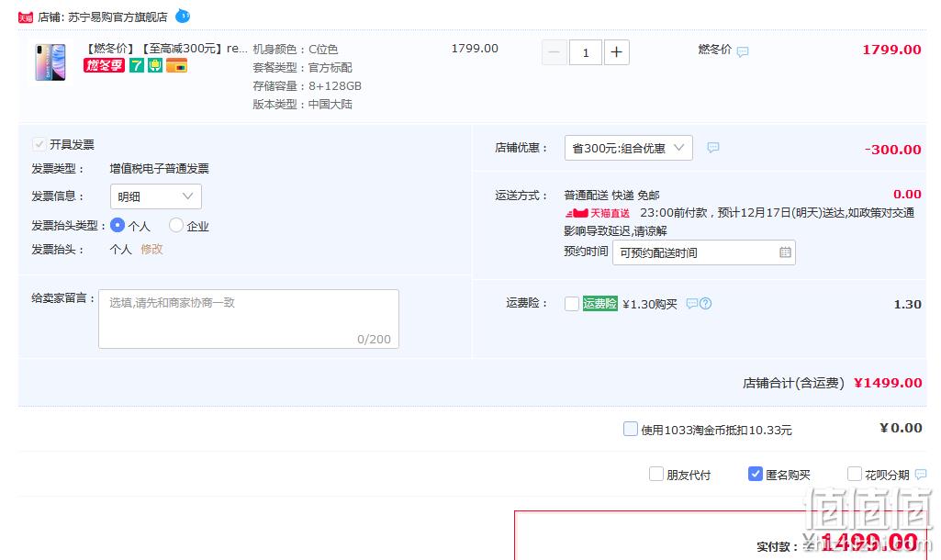The image size is (941, 560).
Task: Click the orange credit card badge
Action: 176,65
